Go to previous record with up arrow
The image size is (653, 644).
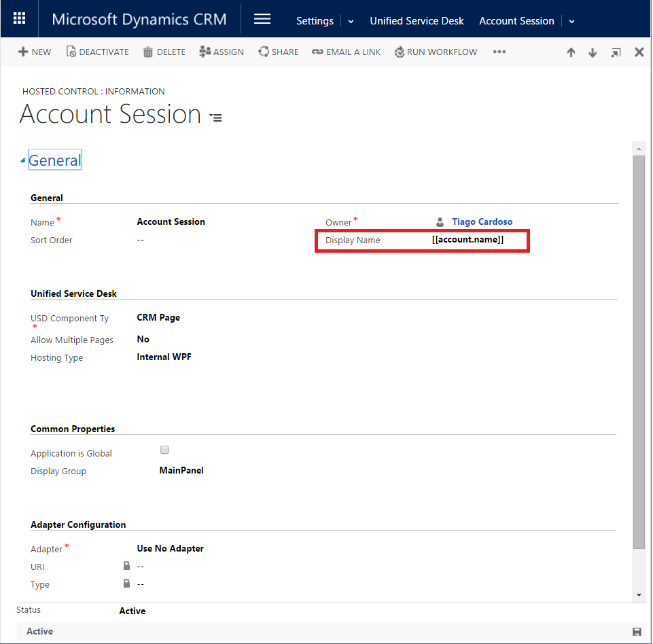(x=571, y=53)
